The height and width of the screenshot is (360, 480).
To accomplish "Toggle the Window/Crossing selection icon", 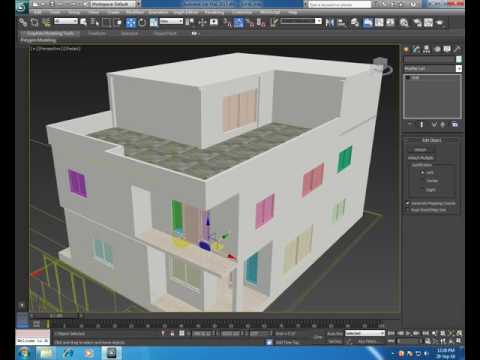I will [118, 22].
